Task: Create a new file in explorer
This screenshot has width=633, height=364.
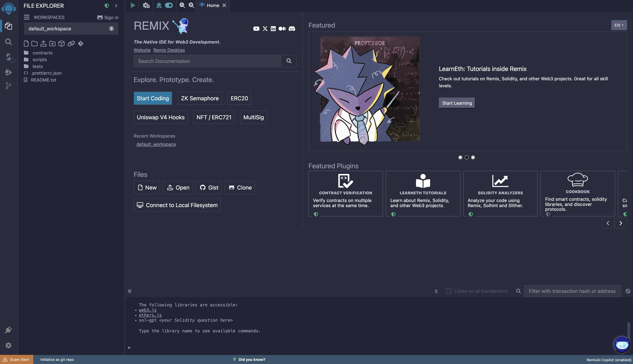Action: click(26, 44)
